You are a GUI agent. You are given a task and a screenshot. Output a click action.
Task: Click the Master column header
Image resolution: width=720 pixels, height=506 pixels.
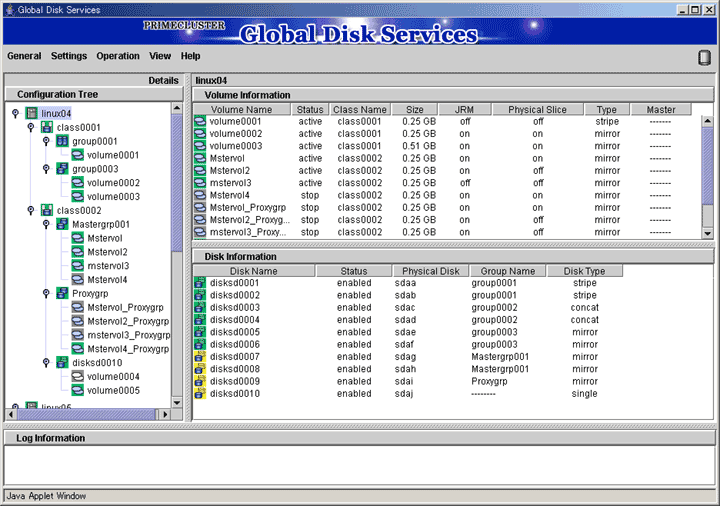(661, 109)
